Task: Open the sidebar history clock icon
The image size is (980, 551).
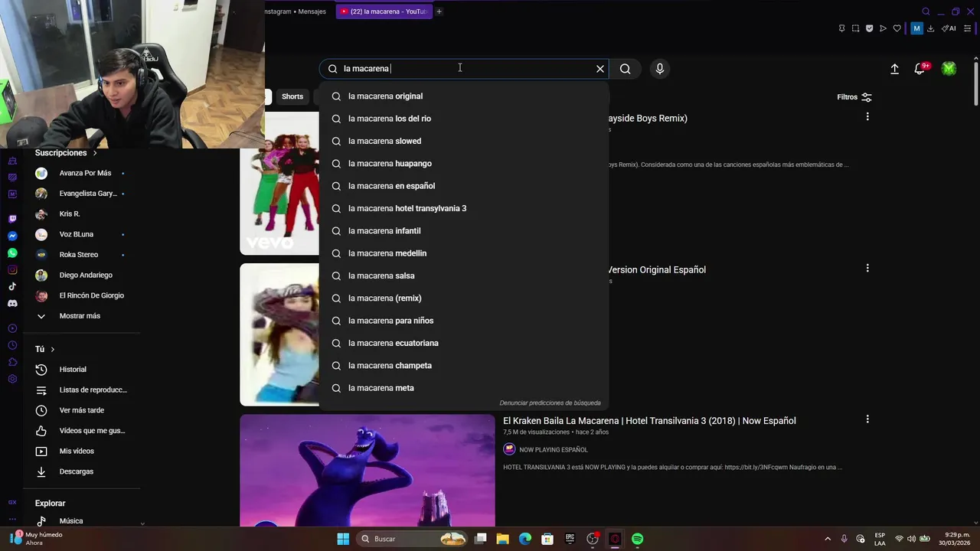Action: click(12, 345)
